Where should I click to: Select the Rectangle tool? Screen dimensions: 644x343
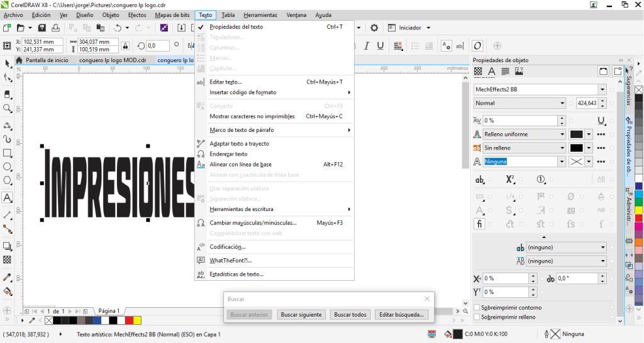pyautogui.click(x=7, y=153)
